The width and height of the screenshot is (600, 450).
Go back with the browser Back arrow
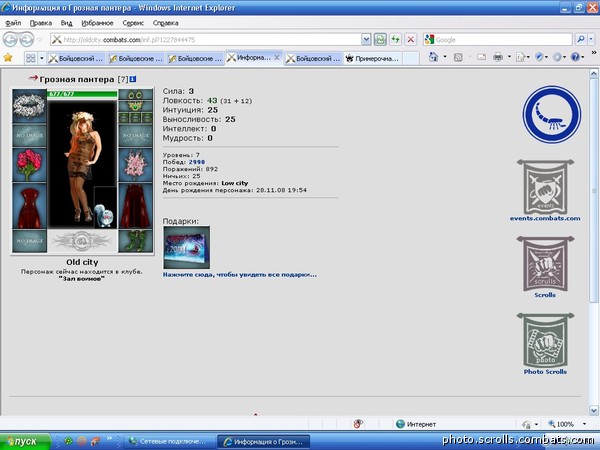pyautogui.click(x=10, y=39)
